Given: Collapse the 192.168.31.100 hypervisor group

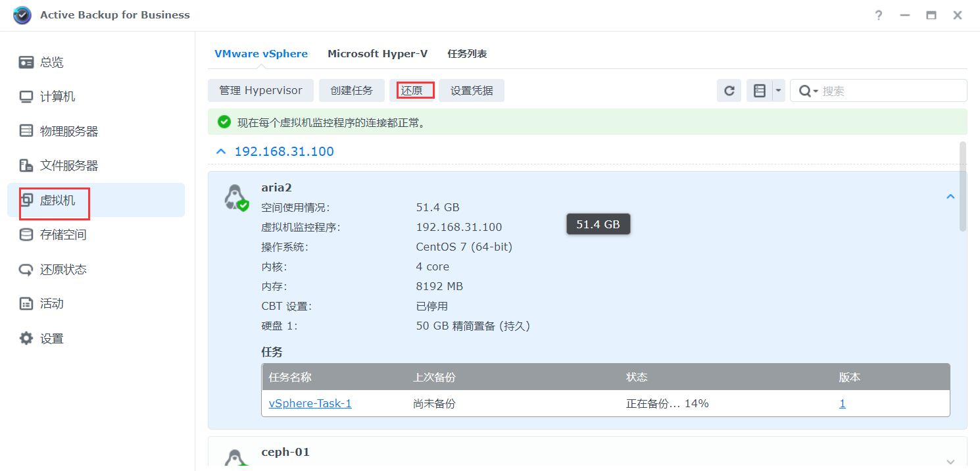Looking at the screenshot, I should point(220,152).
